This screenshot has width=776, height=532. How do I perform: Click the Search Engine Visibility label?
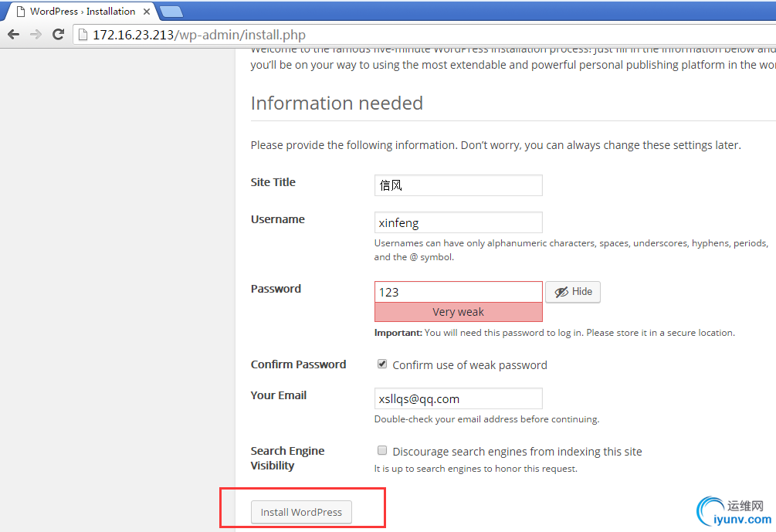[x=287, y=459]
